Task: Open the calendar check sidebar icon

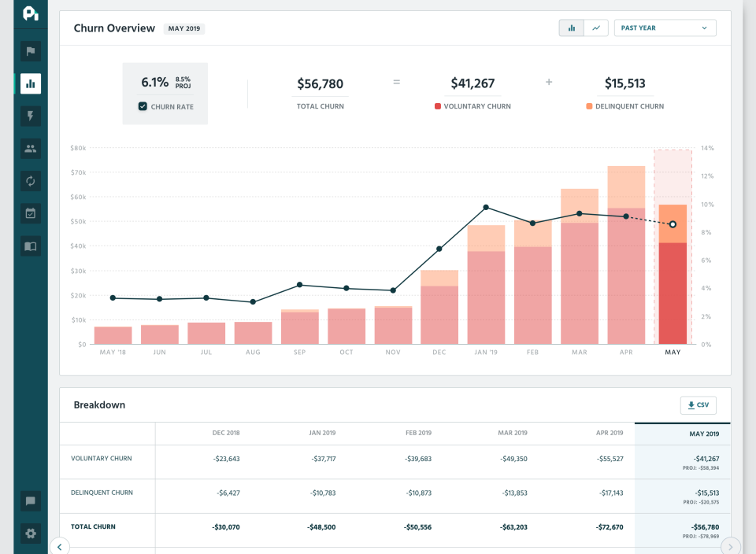Action: 31,213
